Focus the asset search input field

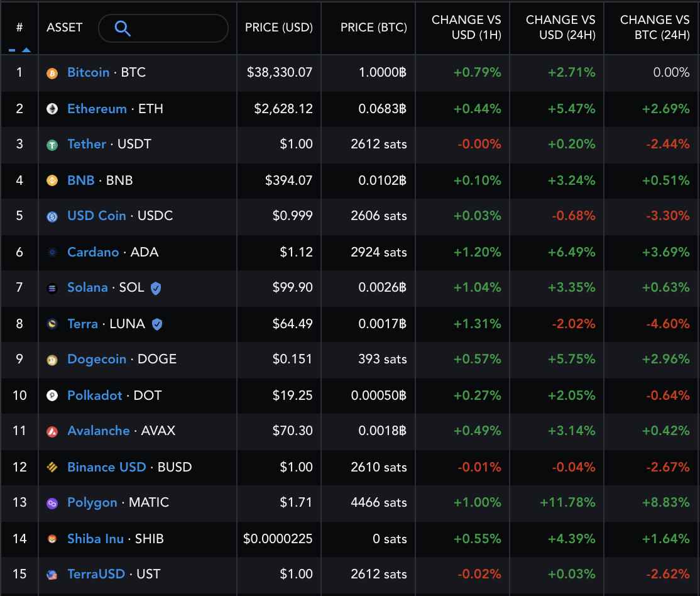tap(176, 28)
